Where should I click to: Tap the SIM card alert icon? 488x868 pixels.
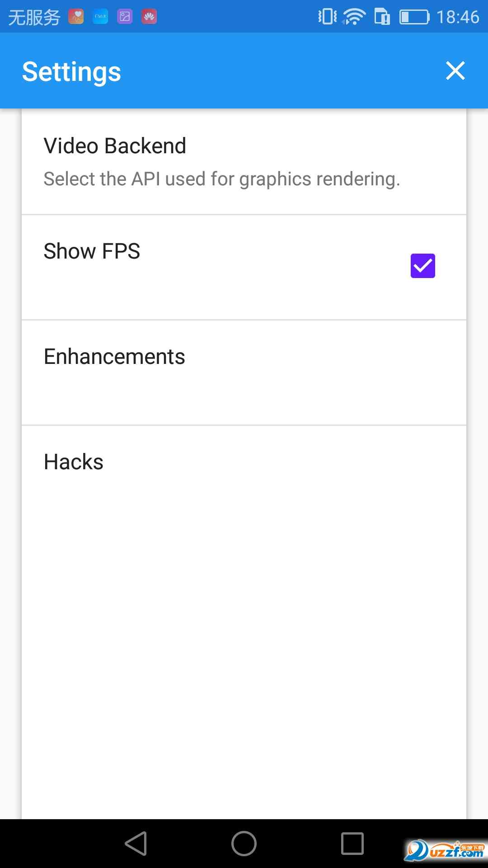pos(382,17)
